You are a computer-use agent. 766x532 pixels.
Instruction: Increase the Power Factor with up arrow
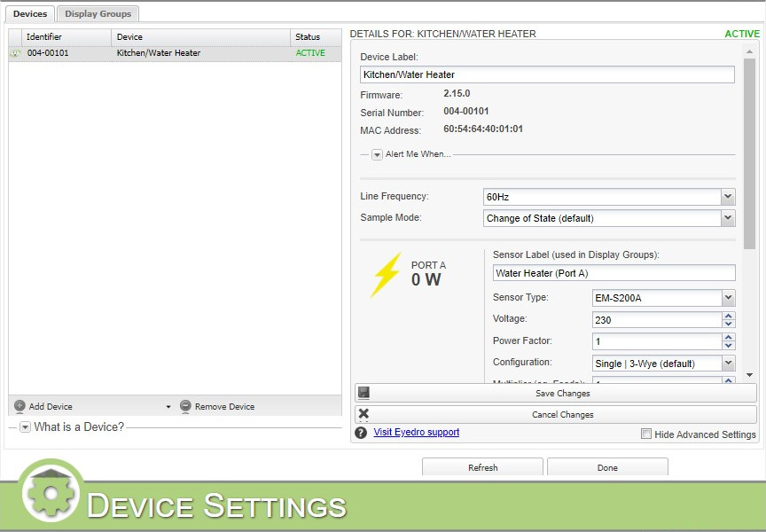point(729,338)
